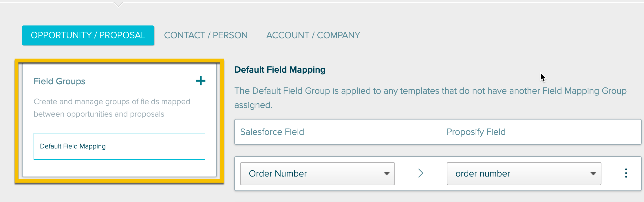Screen dimensions: 644x202
Task: Open the order number Proposify field dropdown
Action: 524,174
